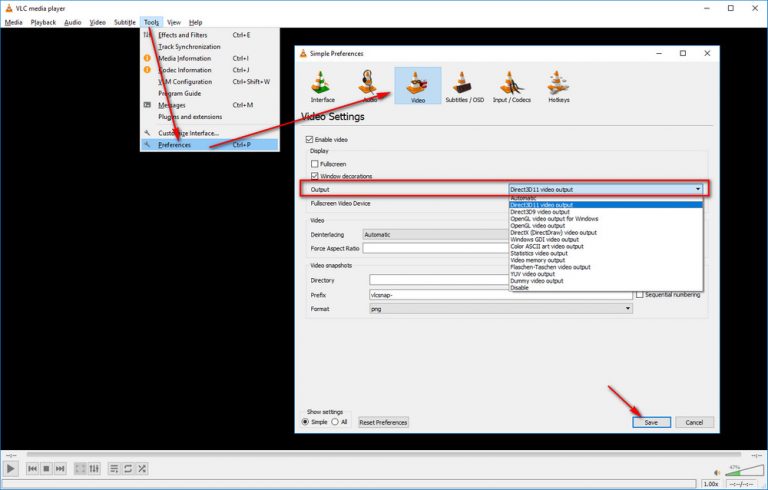Image resolution: width=768 pixels, height=490 pixels.
Task: Choose OpenGL video output for Windows
Action: pyautogui.click(x=606, y=219)
